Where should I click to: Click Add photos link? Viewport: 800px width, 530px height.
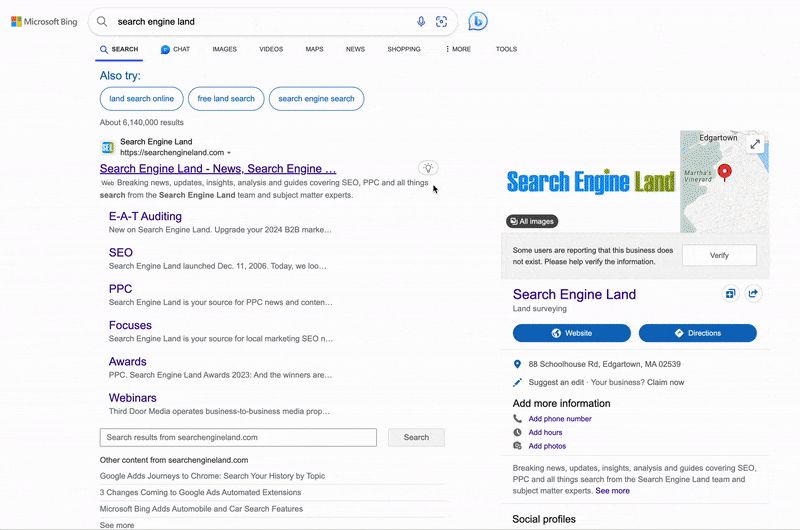[547, 446]
